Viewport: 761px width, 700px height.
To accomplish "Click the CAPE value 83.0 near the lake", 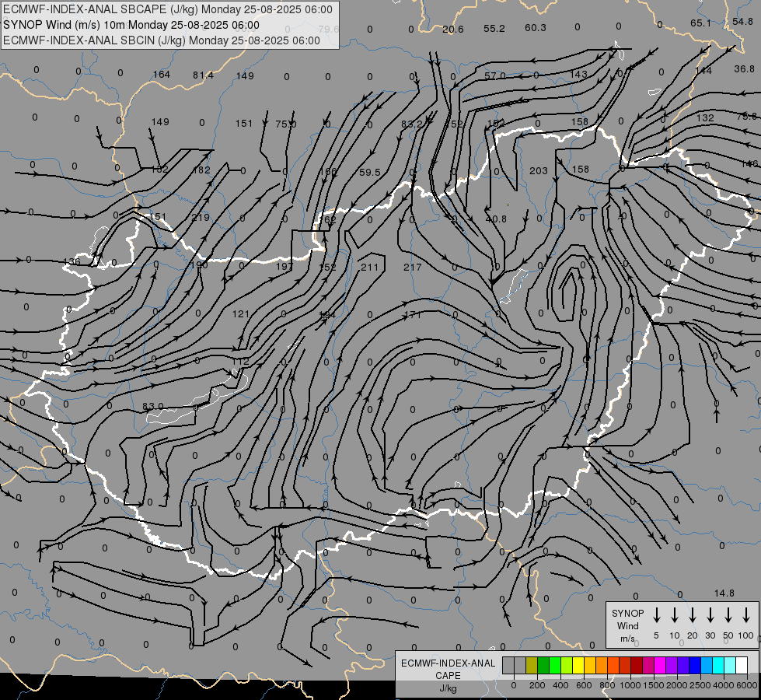I will [x=153, y=406].
